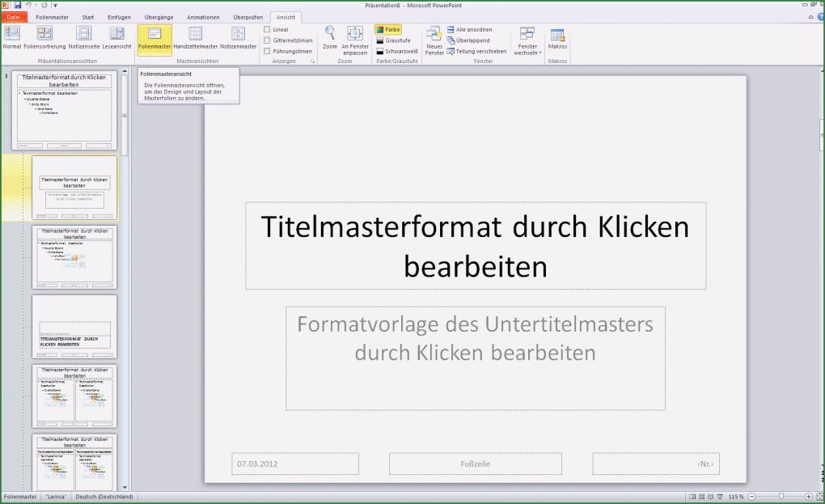Switch to Normal view in ribbon
825x504 pixels.
pyautogui.click(x=12, y=38)
